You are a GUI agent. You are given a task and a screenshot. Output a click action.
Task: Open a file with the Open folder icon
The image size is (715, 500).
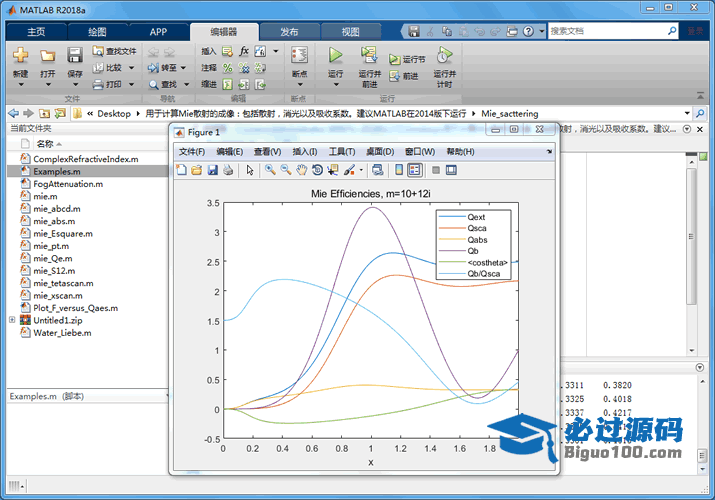(x=47, y=56)
